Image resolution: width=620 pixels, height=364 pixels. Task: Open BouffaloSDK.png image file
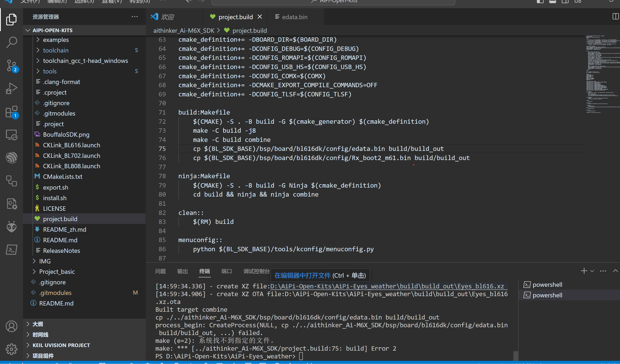(84, 135)
